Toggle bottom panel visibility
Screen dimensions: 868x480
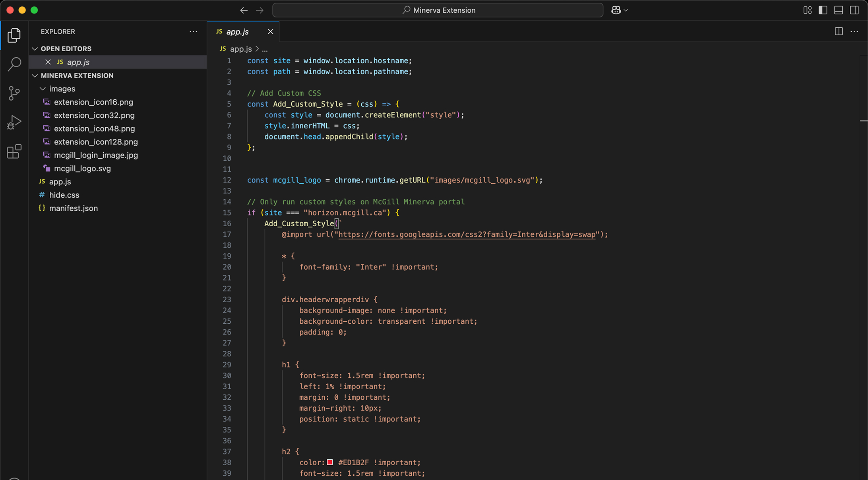click(839, 10)
